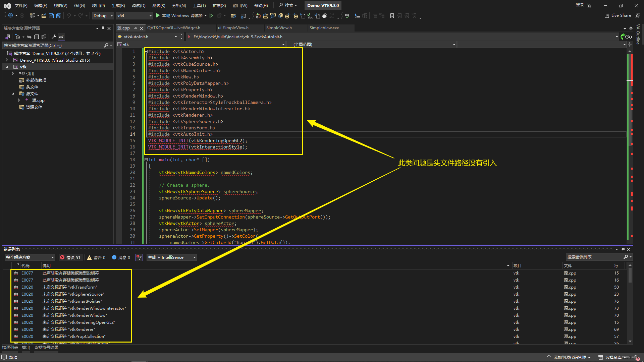Open the x64 platform dropdown

(x=134, y=15)
